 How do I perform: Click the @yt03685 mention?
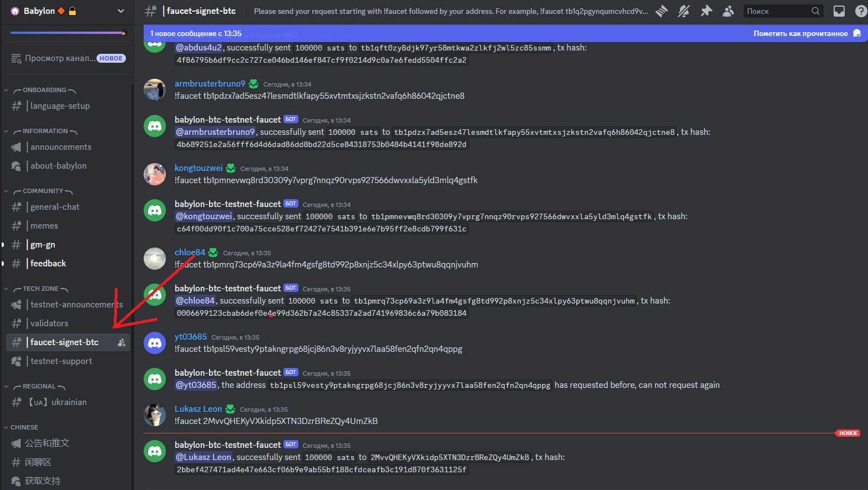coord(196,385)
